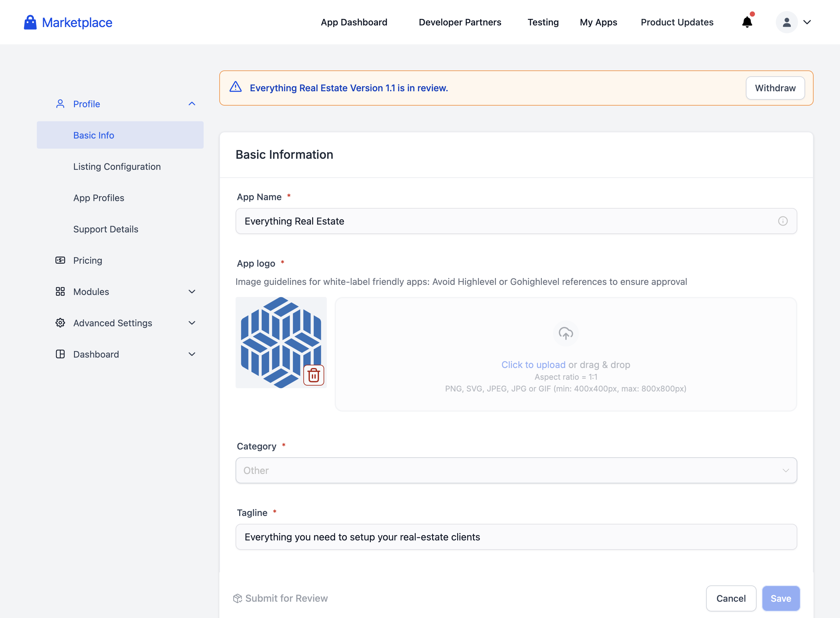Click the Submit for Review package icon

click(238, 598)
